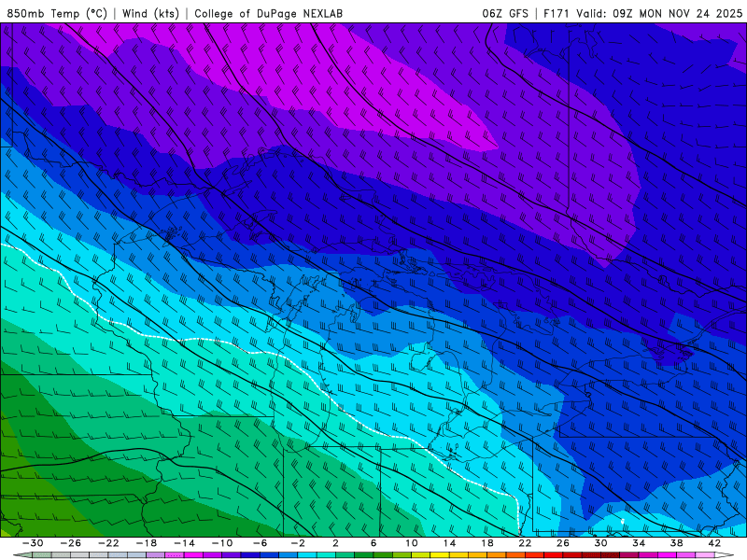Screen dimensions: 747x560
Task: Click the -22 value on the temperature scale
Action: pyautogui.click(x=108, y=543)
